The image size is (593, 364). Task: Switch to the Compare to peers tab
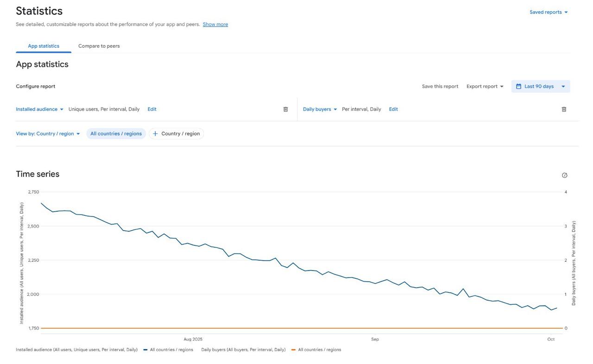click(x=99, y=46)
